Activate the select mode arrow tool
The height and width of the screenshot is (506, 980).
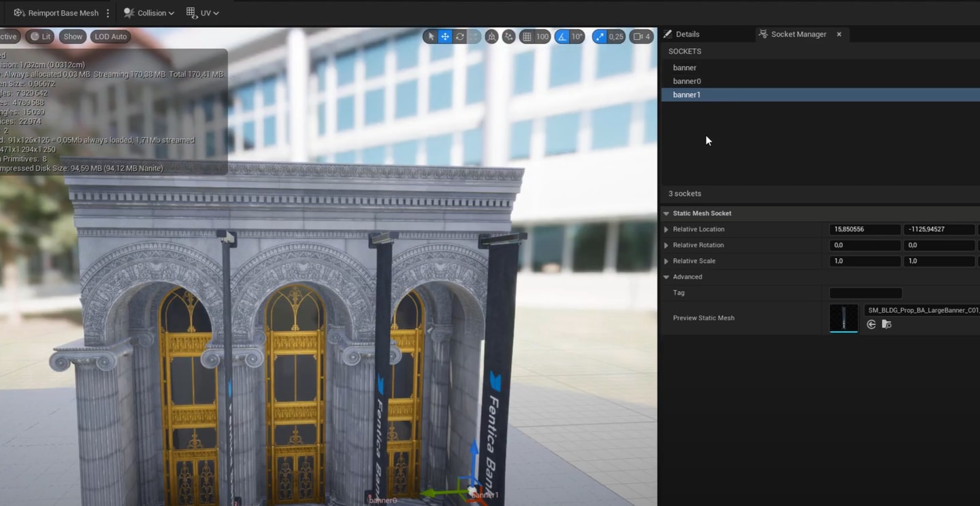(x=430, y=37)
